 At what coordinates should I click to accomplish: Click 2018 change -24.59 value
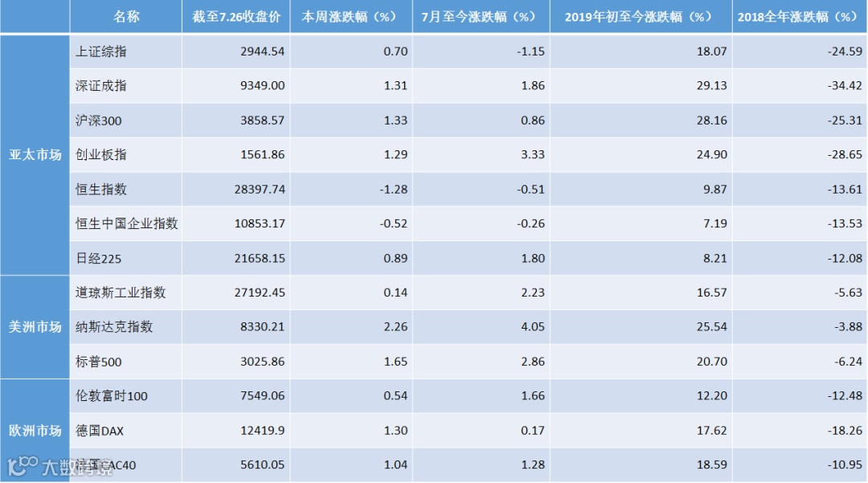click(x=845, y=51)
